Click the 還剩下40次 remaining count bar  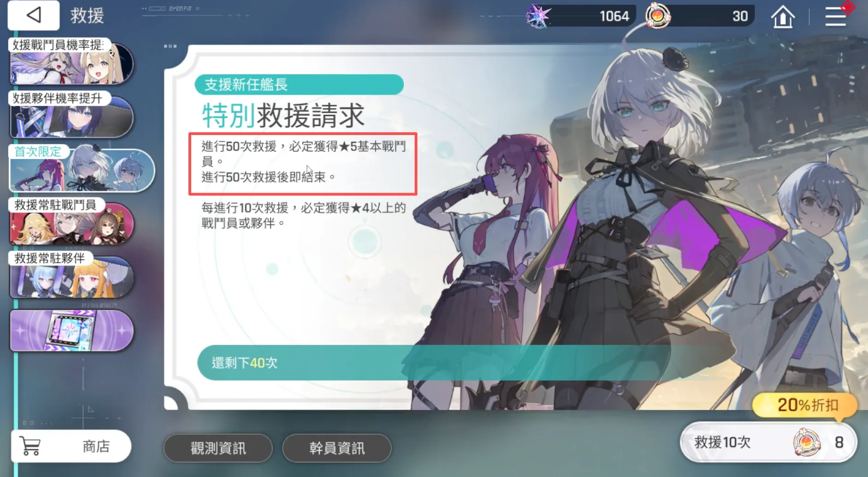[433, 363]
